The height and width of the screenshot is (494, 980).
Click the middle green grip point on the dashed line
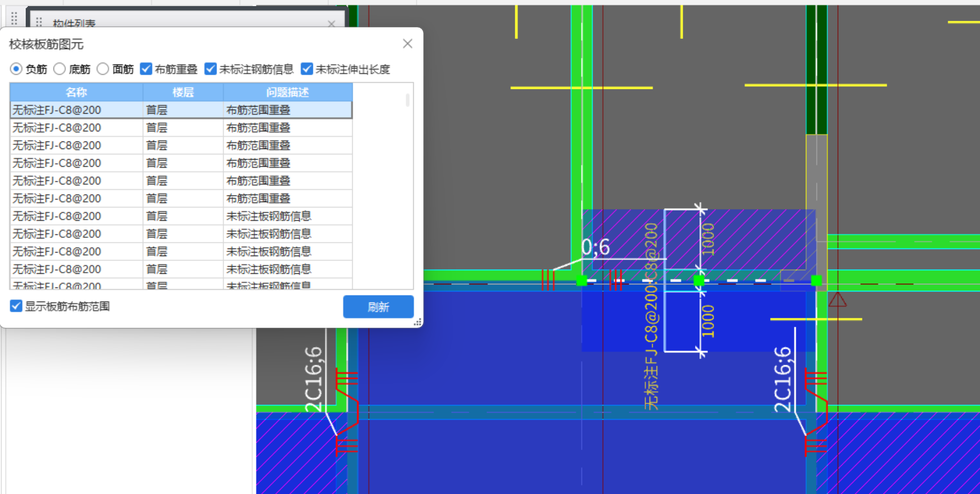click(699, 280)
